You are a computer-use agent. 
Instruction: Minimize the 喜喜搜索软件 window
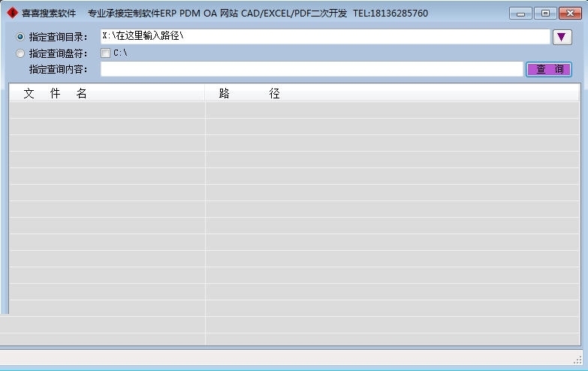[520, 13]
